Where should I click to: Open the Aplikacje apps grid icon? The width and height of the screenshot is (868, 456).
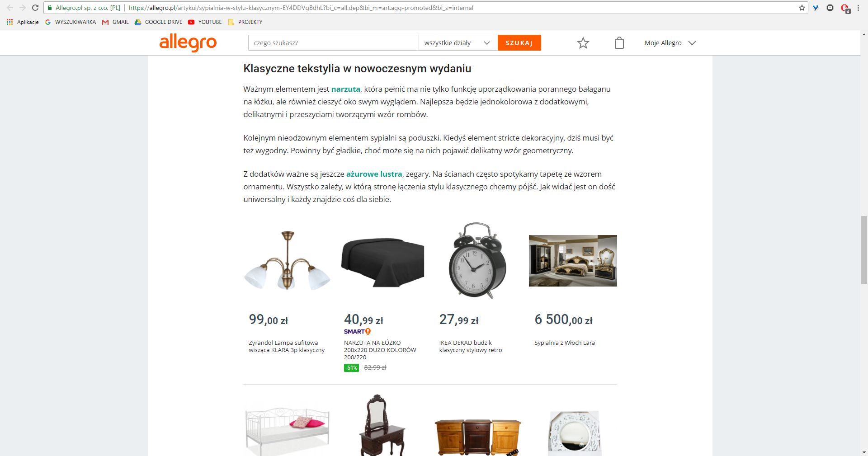(x=9, y=22)
